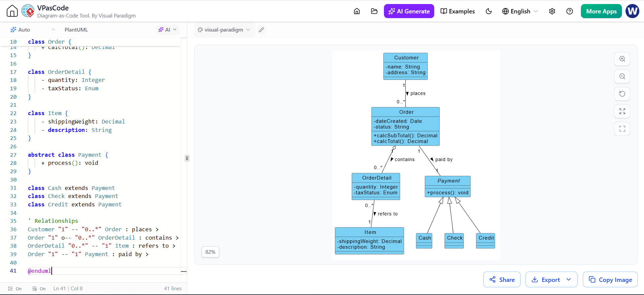
Task: Reset the diagram zoom with the rotate icon
Action: click(622, 94)
